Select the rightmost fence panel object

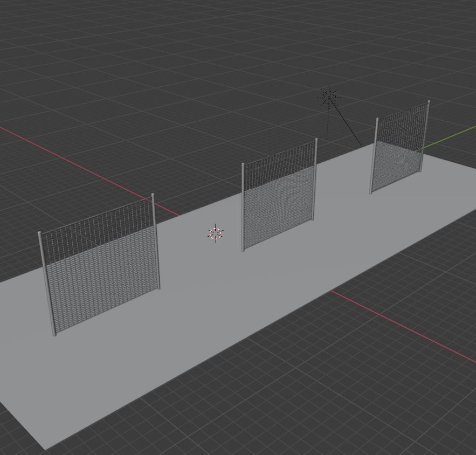[x=399, y=147]
